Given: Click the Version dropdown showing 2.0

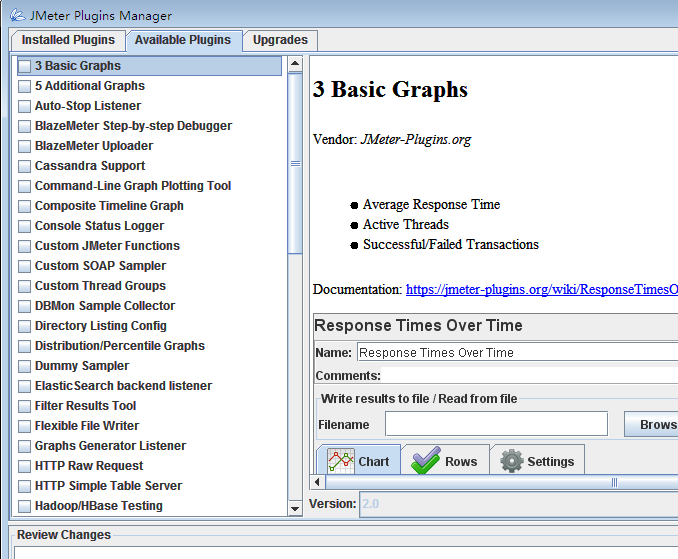Looking at the screenshot, I should pos(518,504).
